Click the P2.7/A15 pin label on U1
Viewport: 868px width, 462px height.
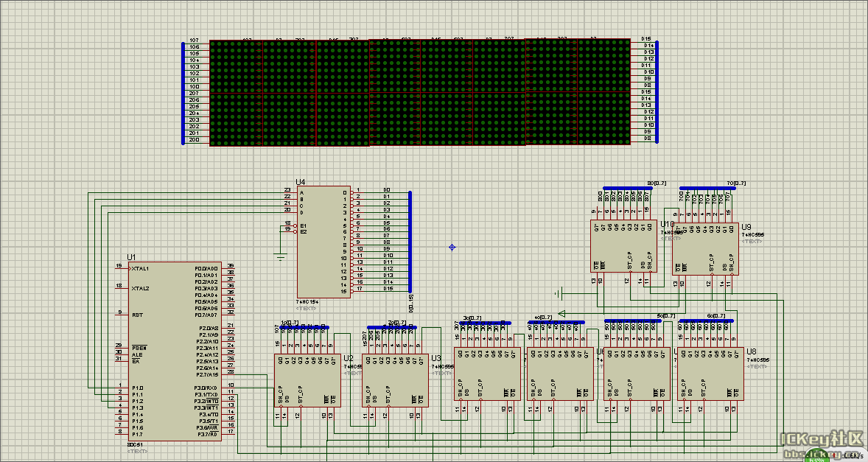[207, 374]
